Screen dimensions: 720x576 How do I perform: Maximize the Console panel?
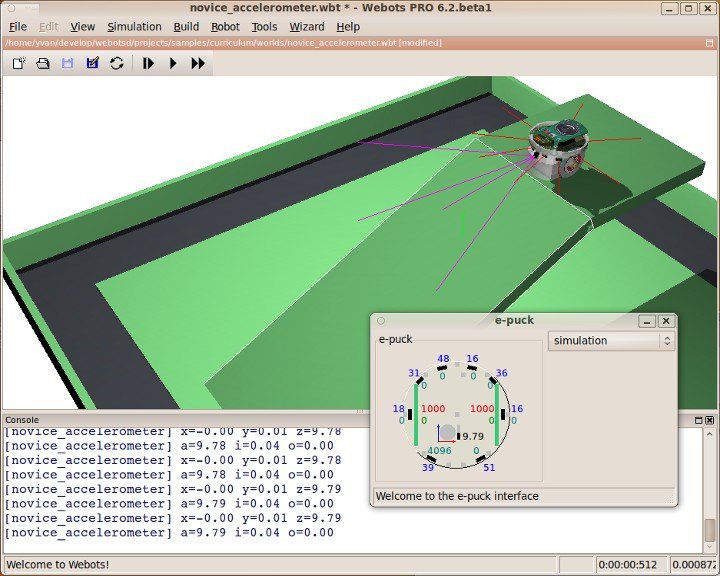tap(698, 420)
